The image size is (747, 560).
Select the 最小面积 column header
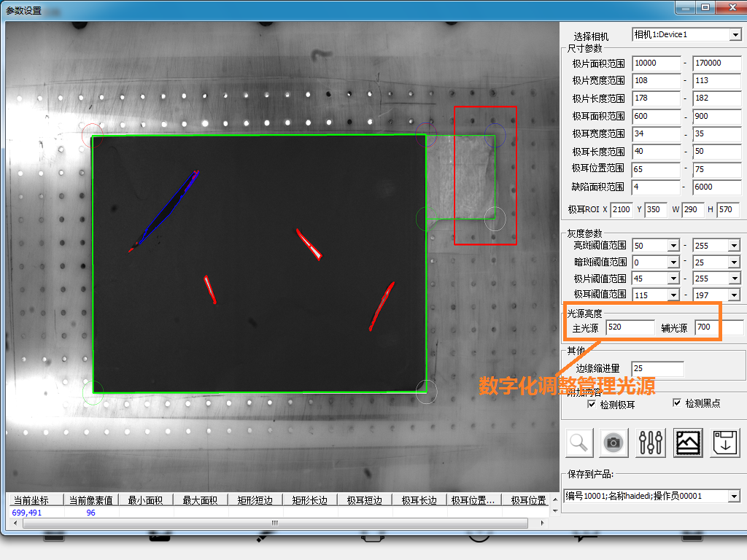pyautogui.click(x=145, y=500)
